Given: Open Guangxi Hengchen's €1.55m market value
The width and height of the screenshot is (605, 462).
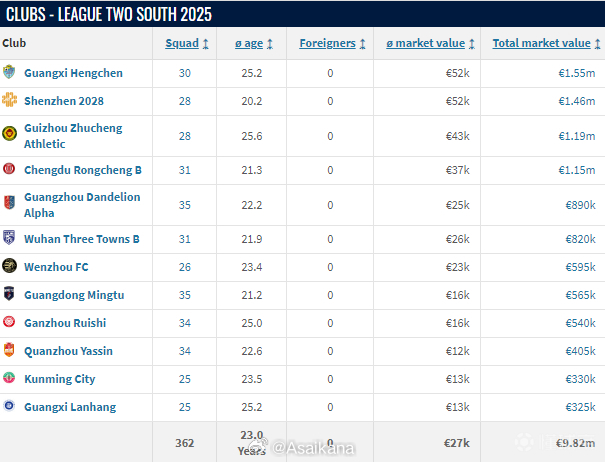Looking at the screenshot, I should click(577, 73).
